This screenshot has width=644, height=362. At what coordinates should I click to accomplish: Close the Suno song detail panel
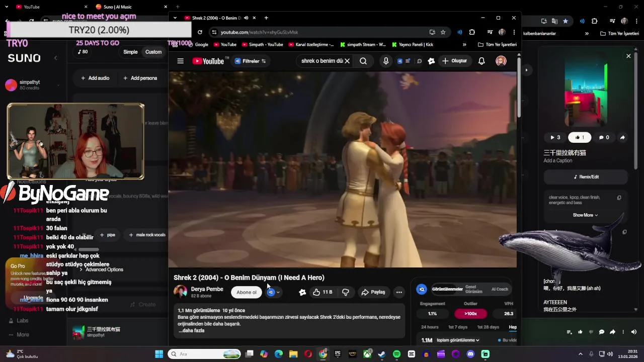pos(628,56)
